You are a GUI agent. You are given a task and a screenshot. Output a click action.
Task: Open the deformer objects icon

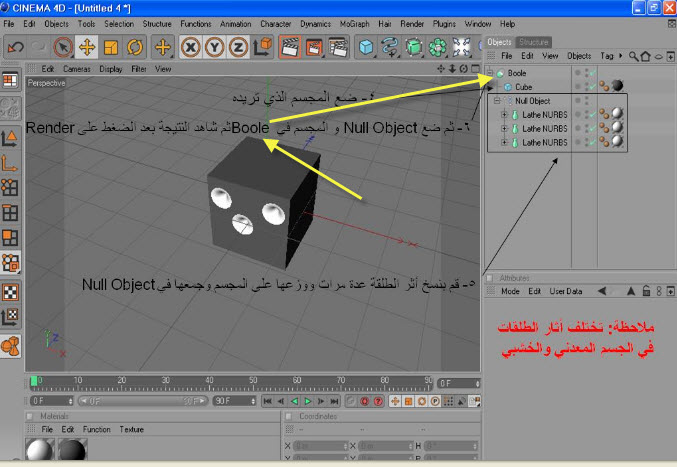coord(461,47)
